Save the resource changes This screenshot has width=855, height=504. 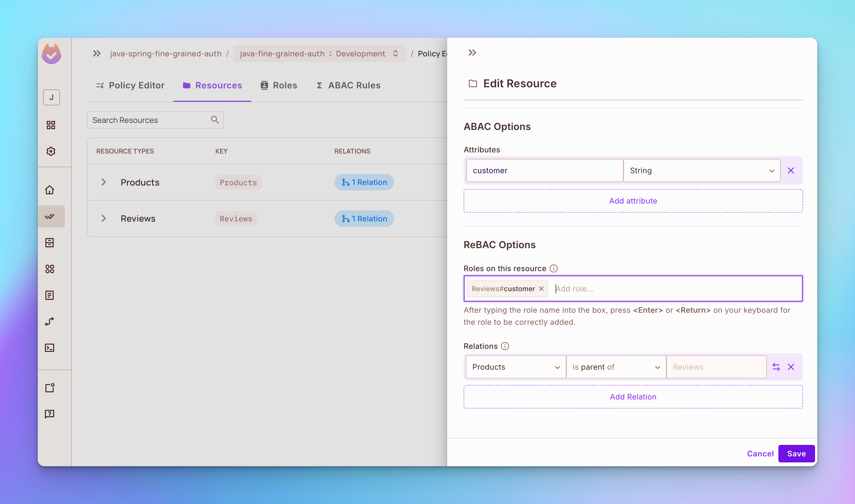click(797, 454)
